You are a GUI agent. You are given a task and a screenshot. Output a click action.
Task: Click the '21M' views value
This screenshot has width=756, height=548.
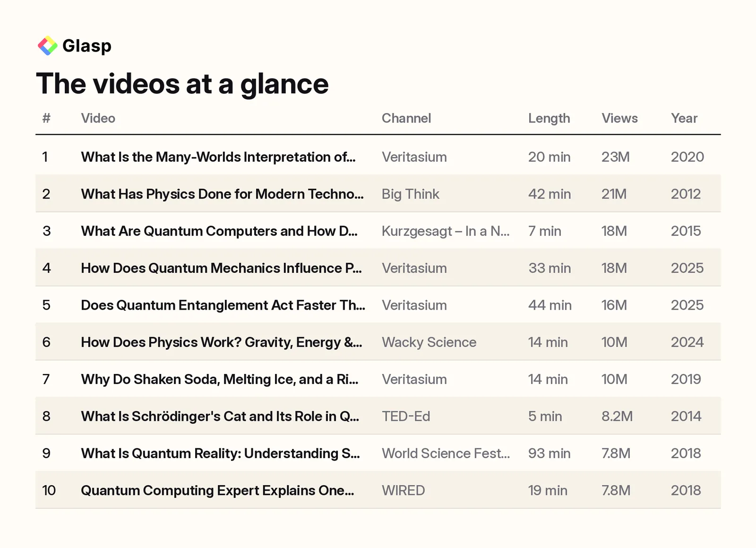coord(614,194)
